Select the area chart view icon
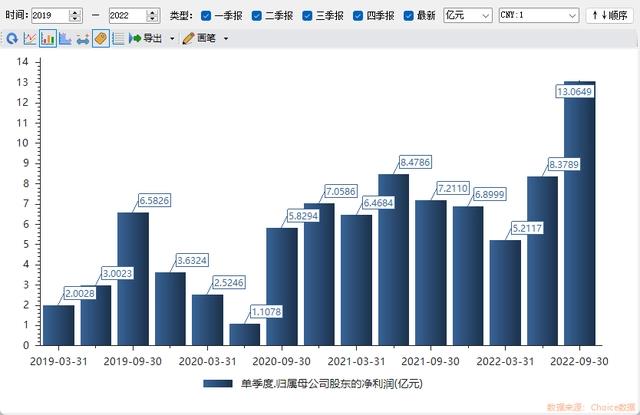Viewport: 640px width, 415px height. coord(65,39)
